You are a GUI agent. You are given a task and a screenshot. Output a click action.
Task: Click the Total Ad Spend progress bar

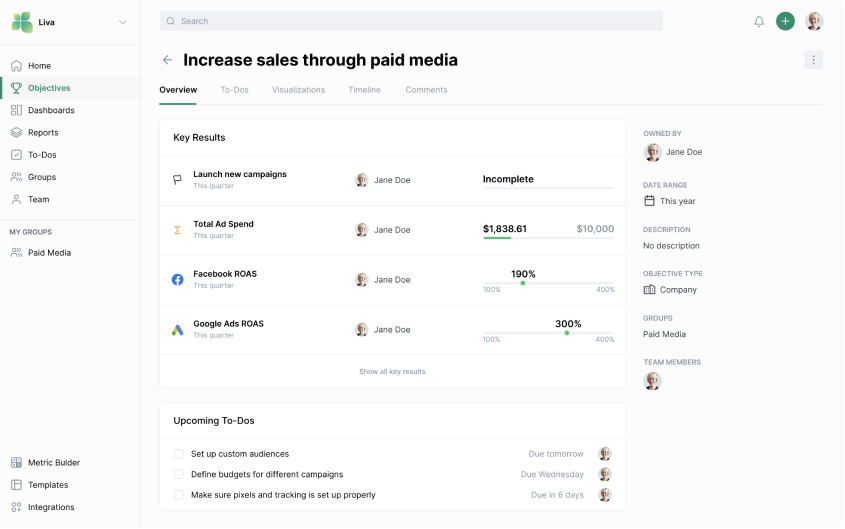(548, 238)
